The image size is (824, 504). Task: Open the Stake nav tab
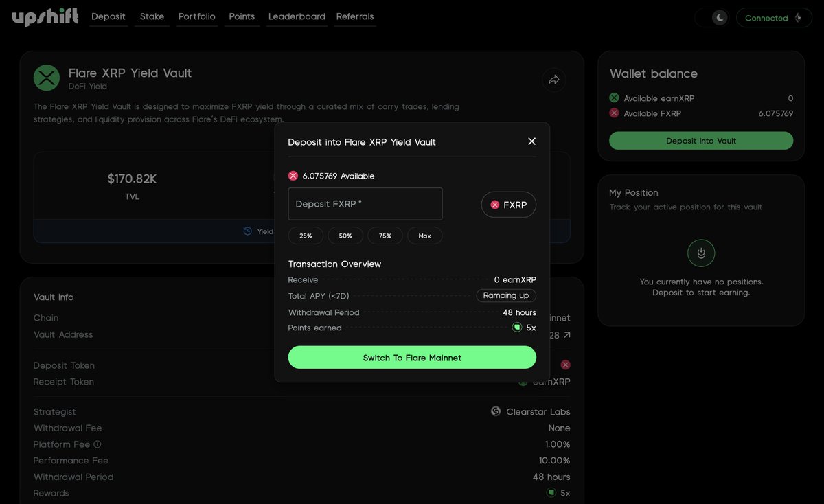coord(152,16)
